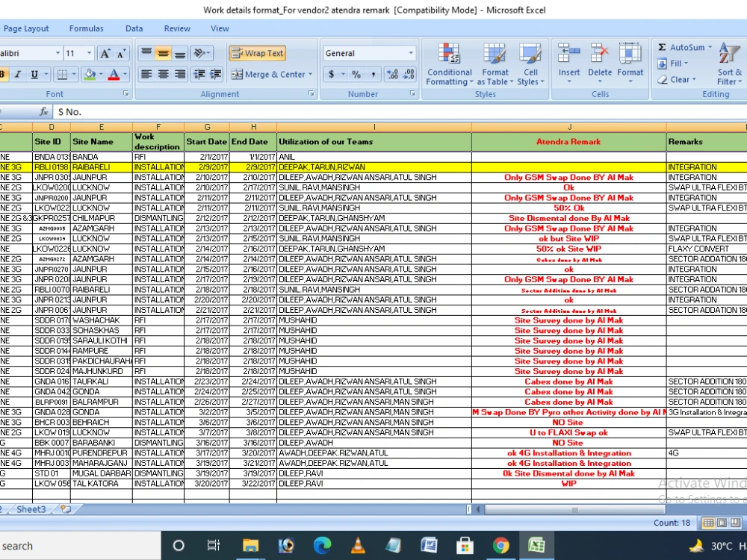Decrease the font size
Screen dimensions: 747x560
coord(121,53)
